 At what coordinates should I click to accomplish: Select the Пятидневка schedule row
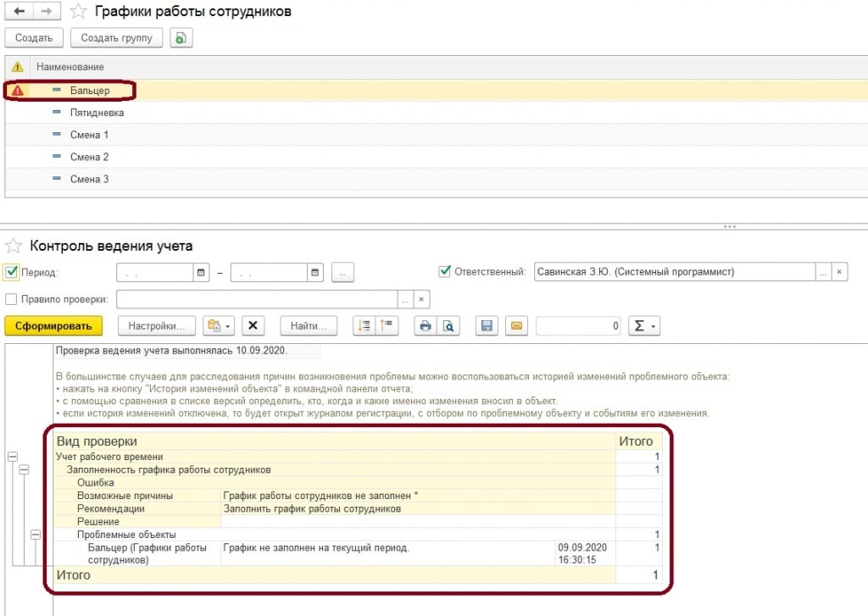(97, 113)
